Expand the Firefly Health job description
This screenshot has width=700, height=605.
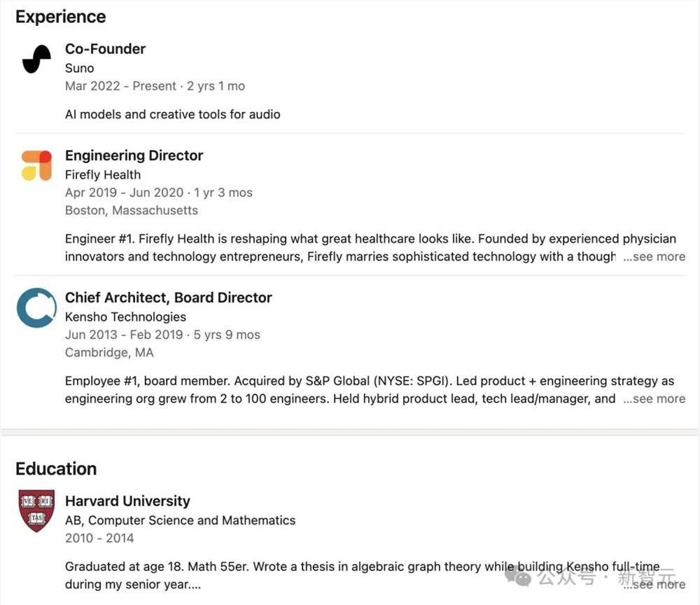coord(654,257)
